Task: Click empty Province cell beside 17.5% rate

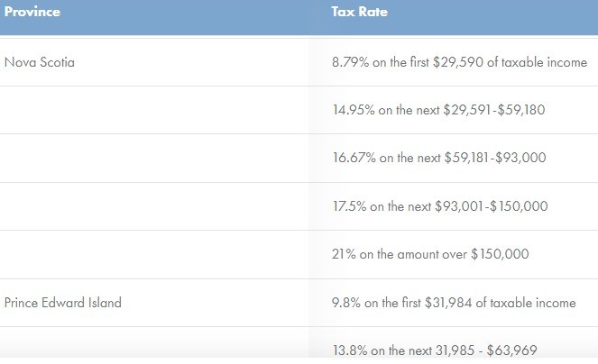Action: pos(153,206)
